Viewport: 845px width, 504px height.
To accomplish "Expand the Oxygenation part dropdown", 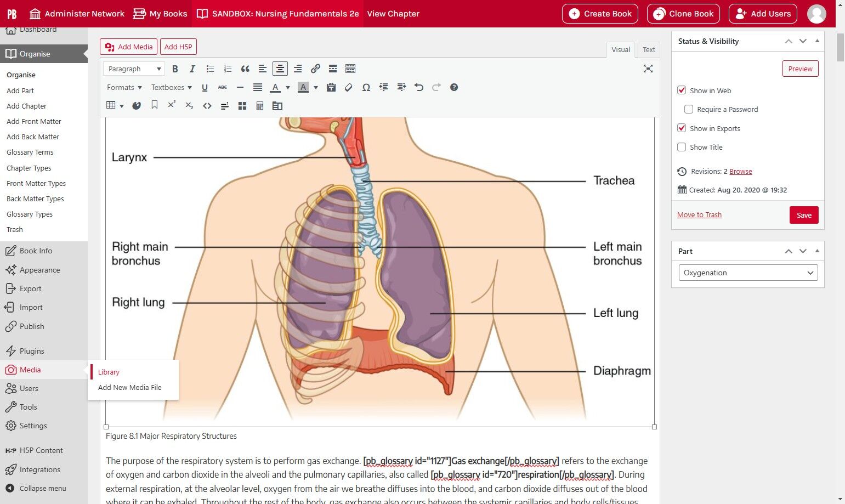I will click(x=748, y=273).
